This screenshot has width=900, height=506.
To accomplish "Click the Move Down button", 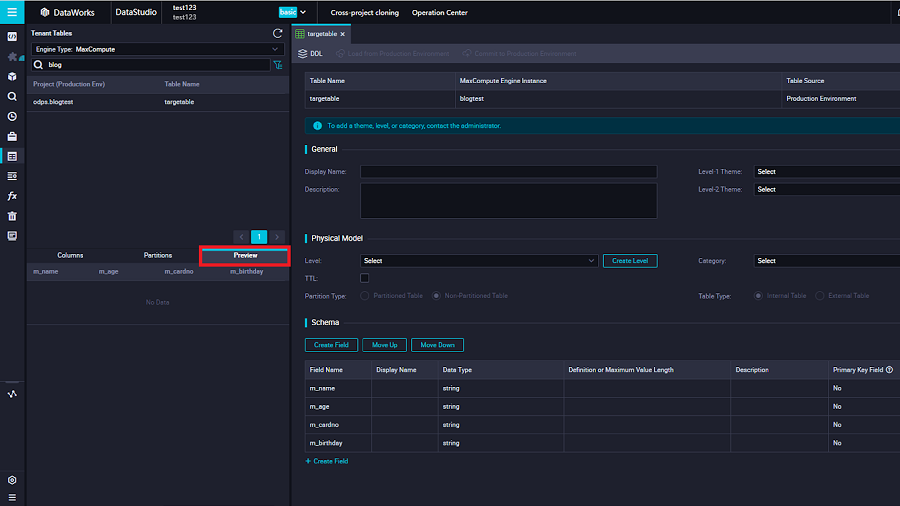I will (x=437, y=345).
